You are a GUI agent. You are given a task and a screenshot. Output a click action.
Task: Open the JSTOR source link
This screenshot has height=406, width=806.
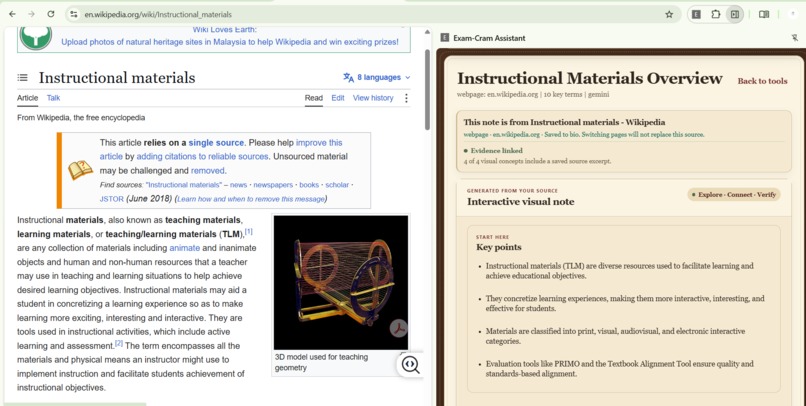pyautogui.click(x=112, y=199)
